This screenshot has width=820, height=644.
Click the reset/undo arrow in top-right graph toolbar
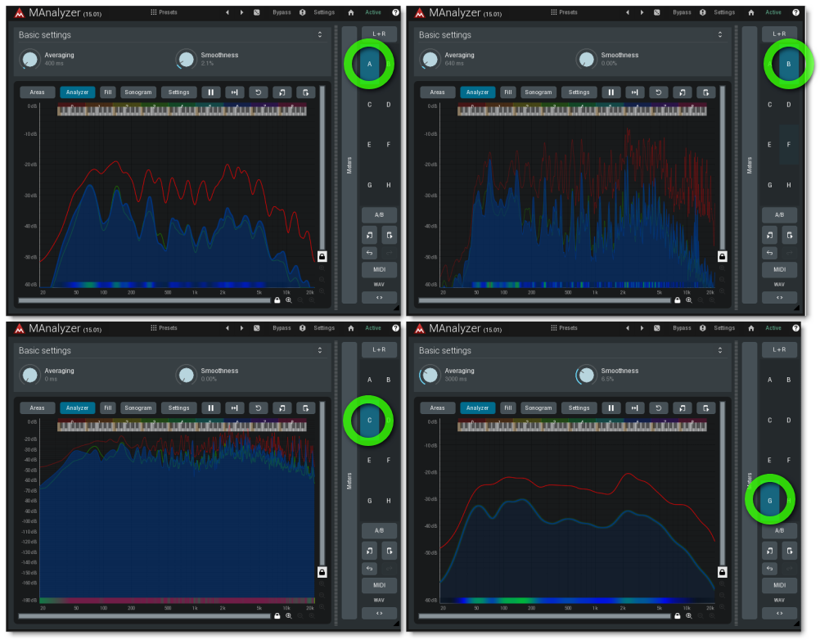[x=659, y=92]
